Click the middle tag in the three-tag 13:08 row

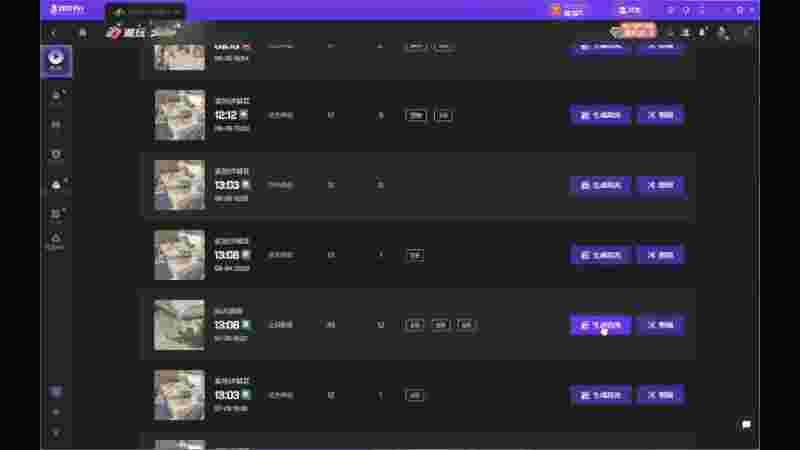pos(440,325)
